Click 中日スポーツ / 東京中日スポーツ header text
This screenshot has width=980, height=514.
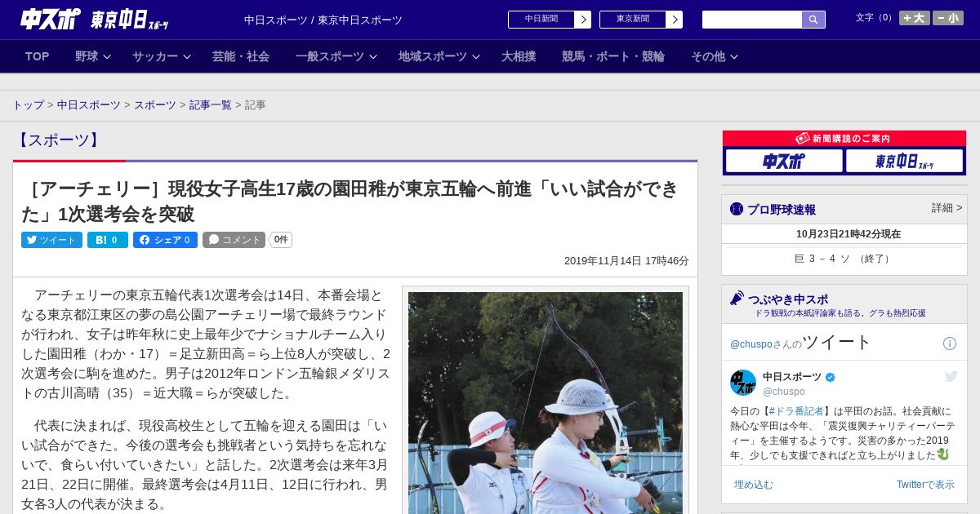(323, 20)
